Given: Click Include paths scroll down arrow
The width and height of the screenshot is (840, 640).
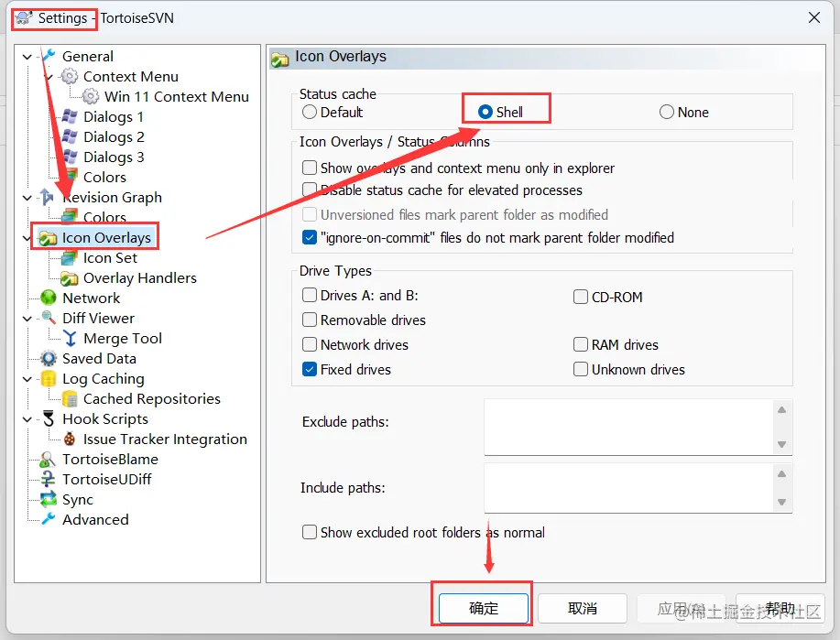Looking at the screenshot, I should 781,503.
